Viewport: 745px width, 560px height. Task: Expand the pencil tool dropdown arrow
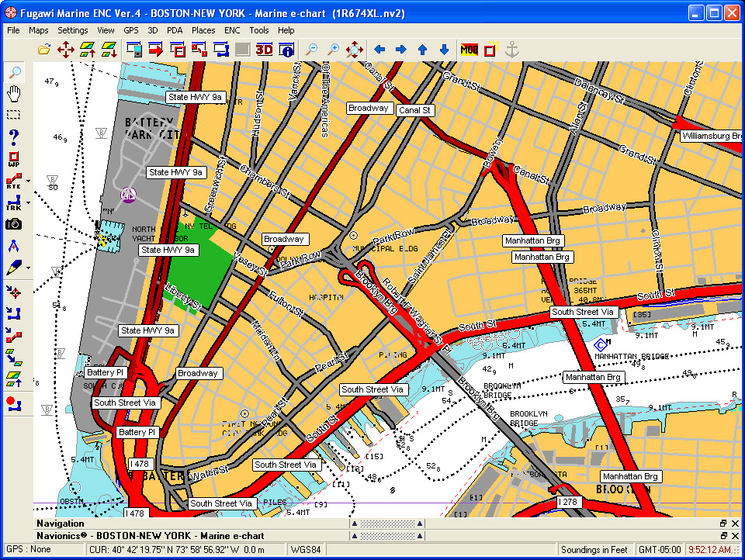28,268
